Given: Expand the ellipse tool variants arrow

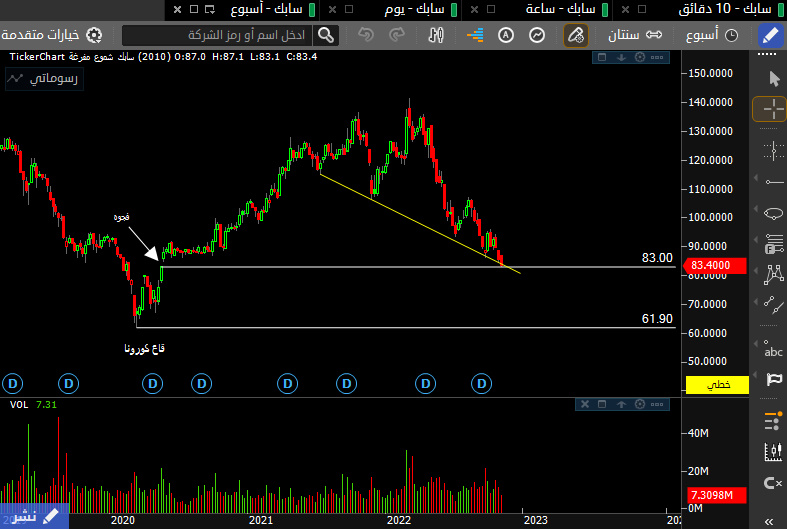Looking at the screenshot, I should (756, 209).
